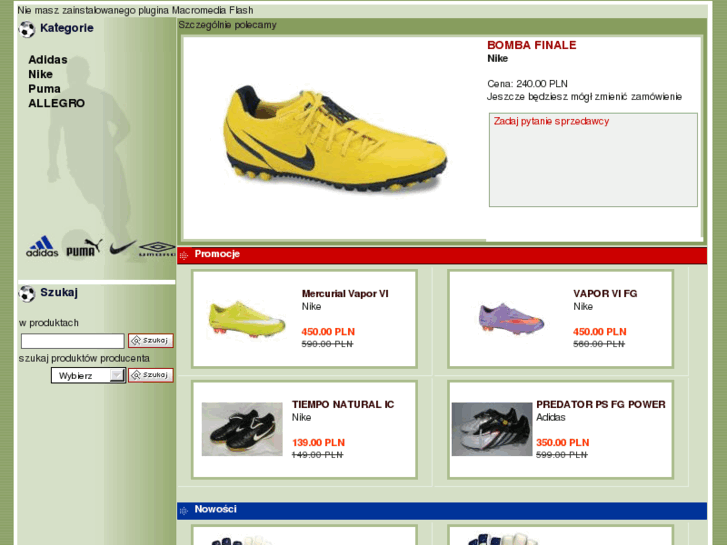Open the Puma category
This screenshot has height=545, width=727.
pyautogui.click(x=45, y=89)
